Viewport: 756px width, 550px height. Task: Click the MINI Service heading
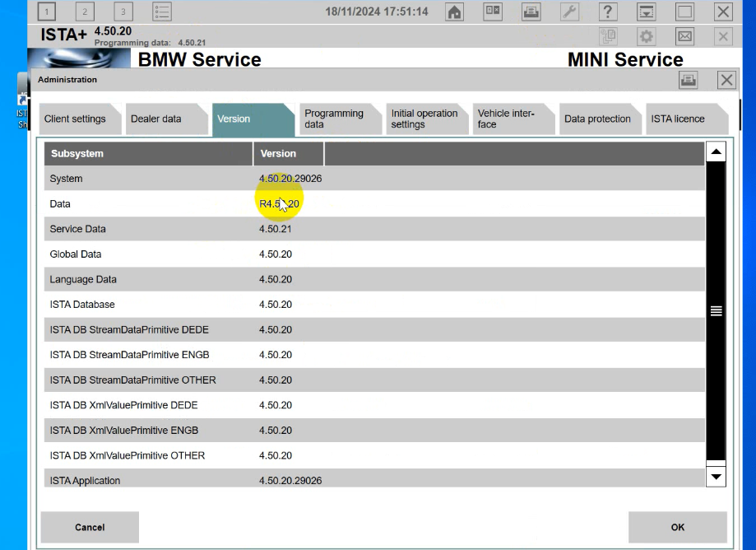click(625, 59)
